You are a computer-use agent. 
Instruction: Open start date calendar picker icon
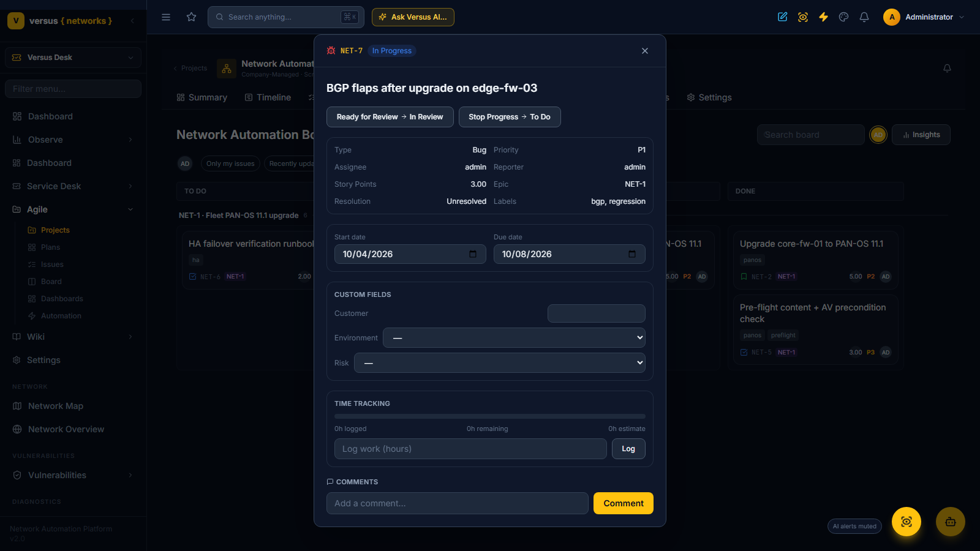pyautogui.click(x=473, y=254)
